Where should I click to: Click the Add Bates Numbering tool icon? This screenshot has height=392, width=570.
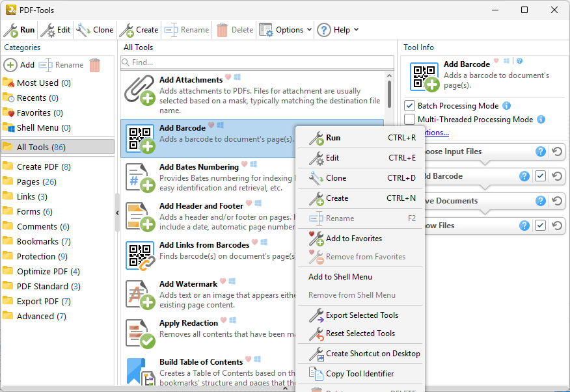pyautogui.click(x=140, y=177)
